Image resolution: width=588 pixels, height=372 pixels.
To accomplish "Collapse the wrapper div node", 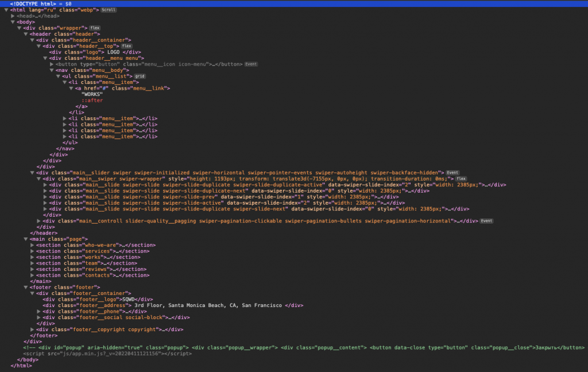I will [x=19, y=28].
